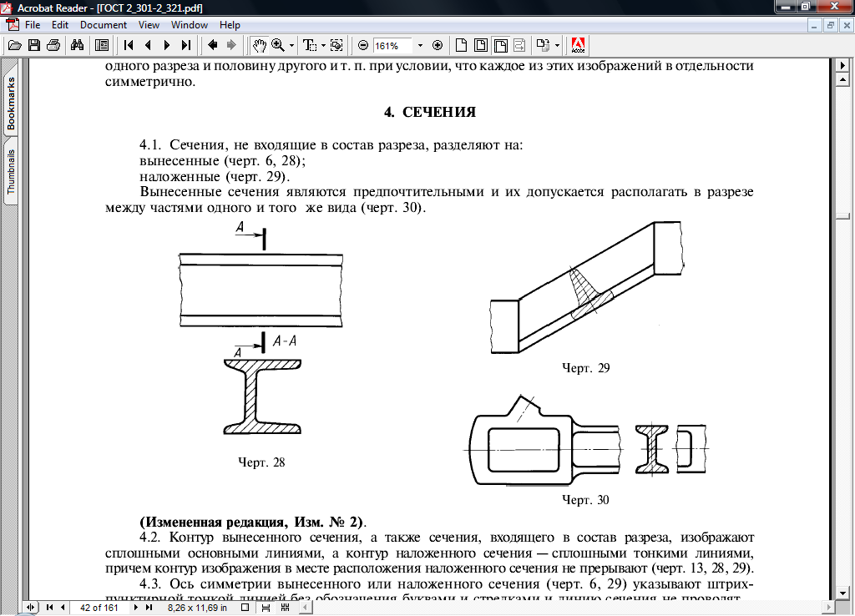Open the Edit menu

point(60,25)
